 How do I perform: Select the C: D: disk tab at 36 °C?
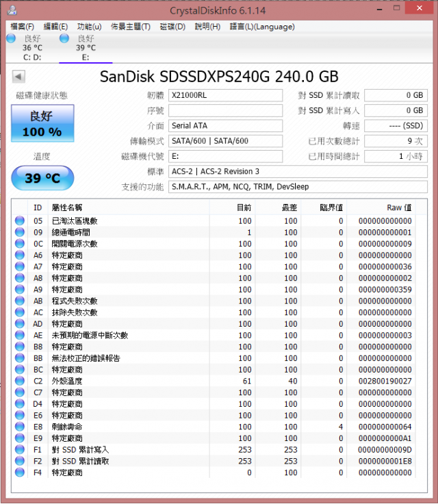click(32, 47)
